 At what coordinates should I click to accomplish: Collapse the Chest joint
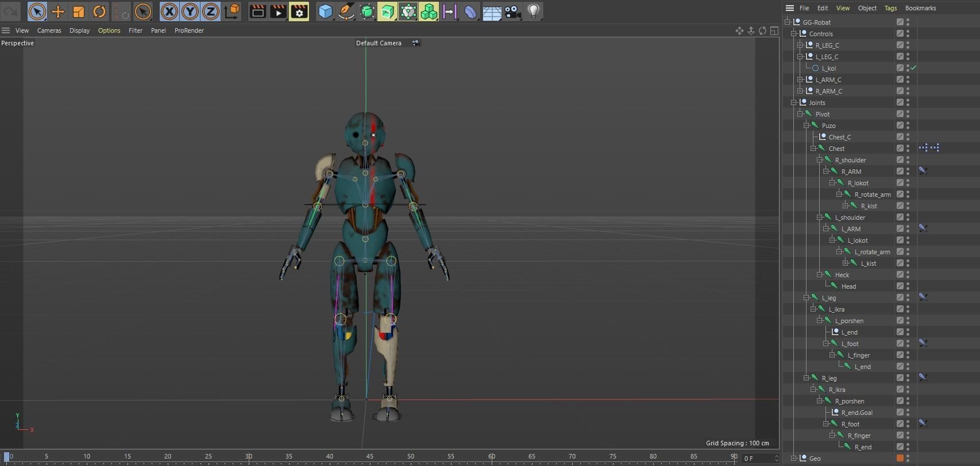click(813, 149)
